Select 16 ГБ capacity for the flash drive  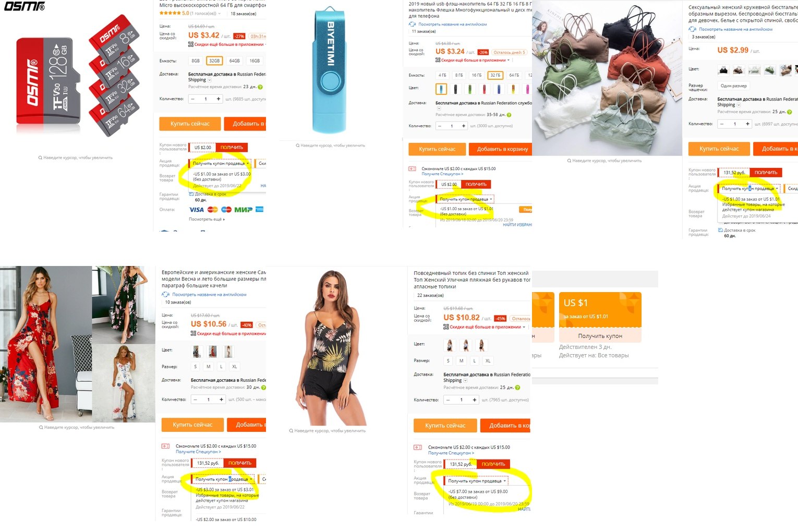(x=477, y=75)
